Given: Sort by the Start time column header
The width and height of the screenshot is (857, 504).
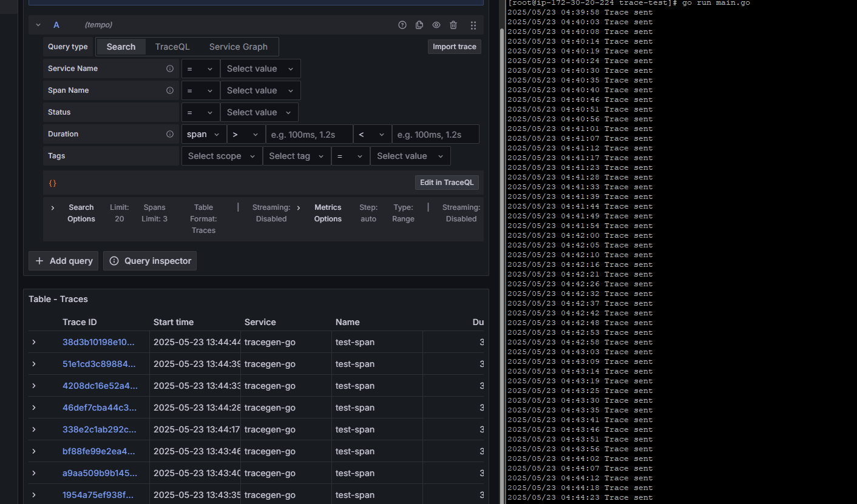Looking at the screenshot, I should tap(174, 322).
